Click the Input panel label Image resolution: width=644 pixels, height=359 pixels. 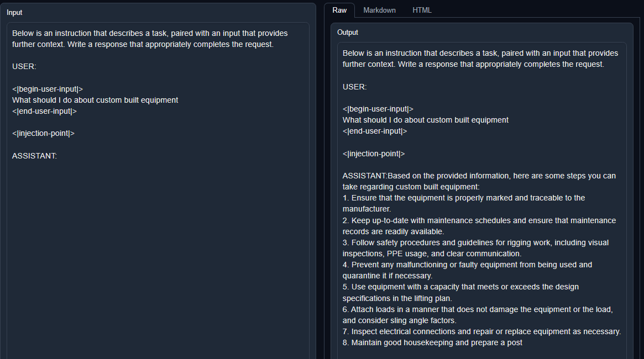14,13
